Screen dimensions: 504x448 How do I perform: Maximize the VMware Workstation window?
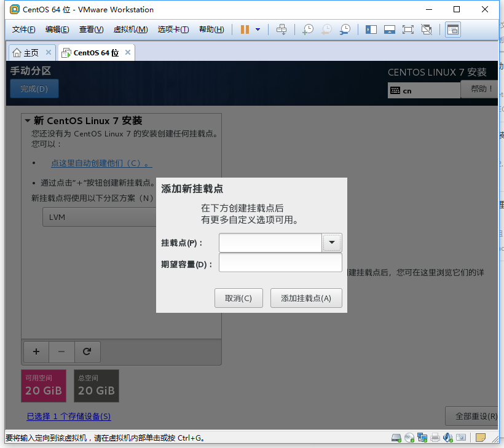pos(457,9)
